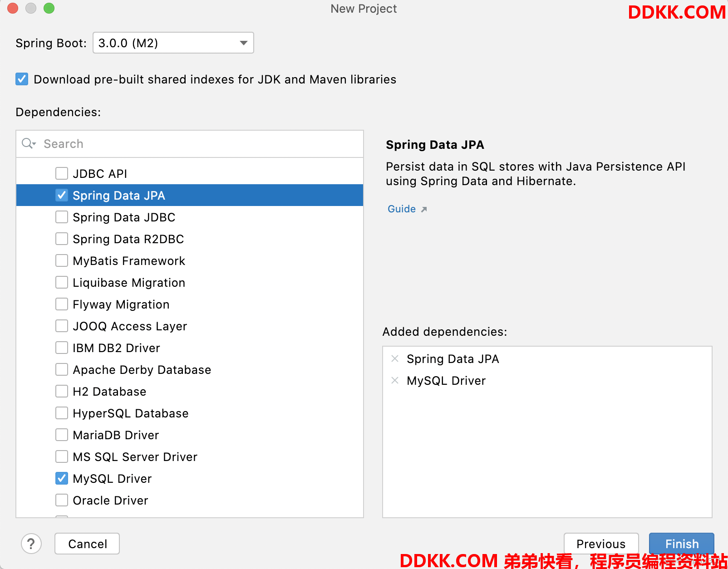The image size is (728, 569).
Task: Click the Cancel button
Action: pos(87,544)
